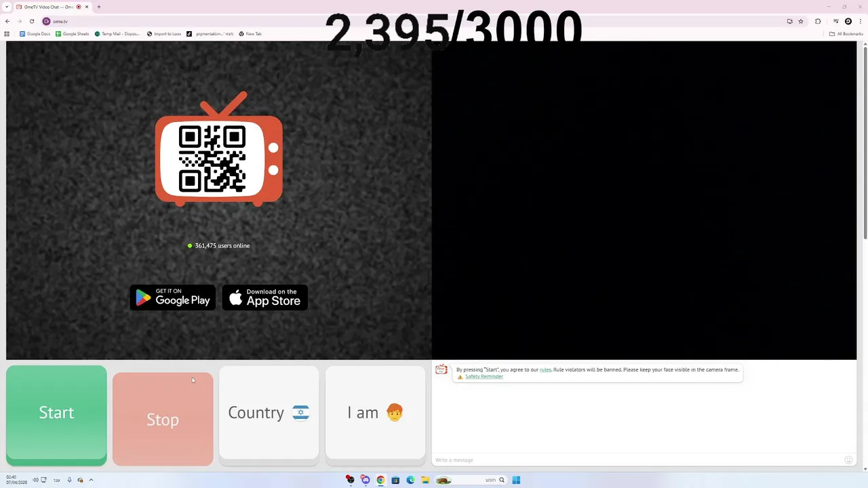Open Microsoft Edge from the taskbar

[x=410, y=480]
